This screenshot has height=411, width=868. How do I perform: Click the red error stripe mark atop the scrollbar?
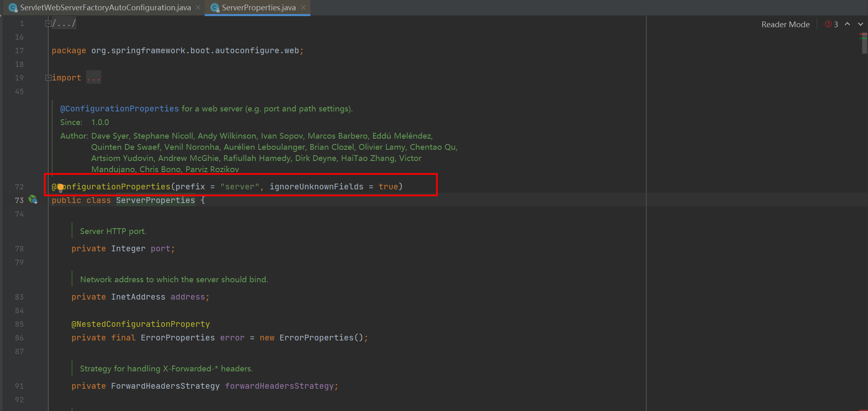[x=863, y=34]
